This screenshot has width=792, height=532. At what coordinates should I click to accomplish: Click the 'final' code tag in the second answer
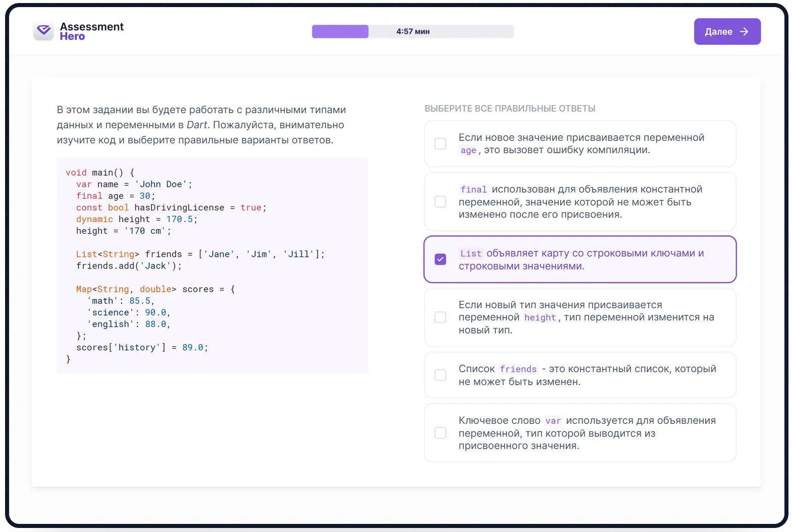pyautogui.click(x=473, y=190)
